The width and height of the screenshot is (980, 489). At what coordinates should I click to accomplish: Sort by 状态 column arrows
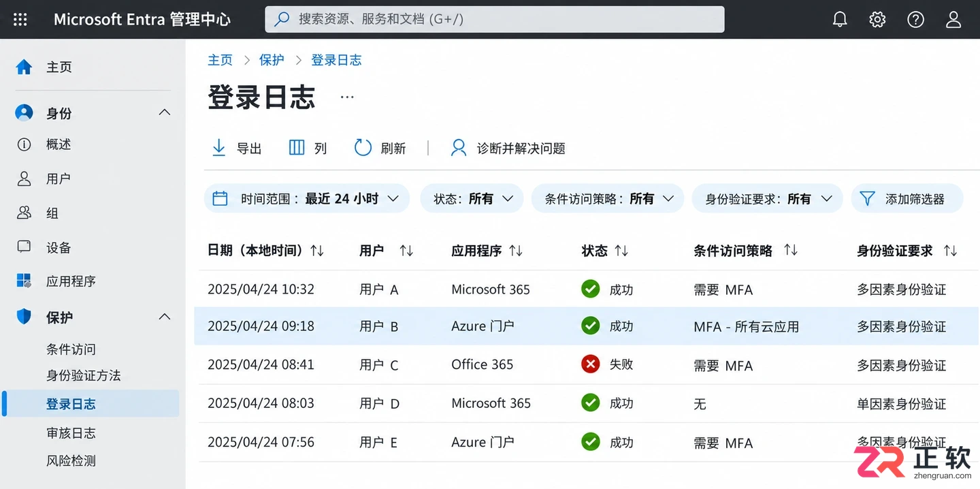[x=621, y=251]
